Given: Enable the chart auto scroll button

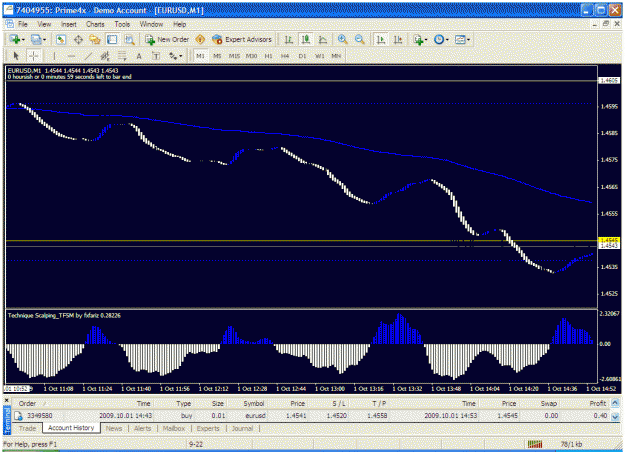Looking at the screenshot, I should [381, 39].
